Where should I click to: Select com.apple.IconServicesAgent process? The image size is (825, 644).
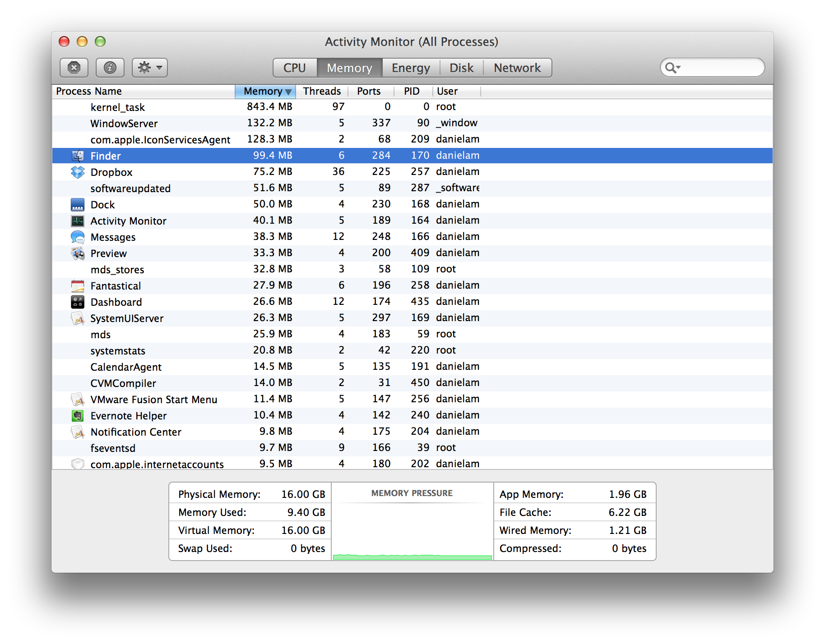click(x=412, y=139)
